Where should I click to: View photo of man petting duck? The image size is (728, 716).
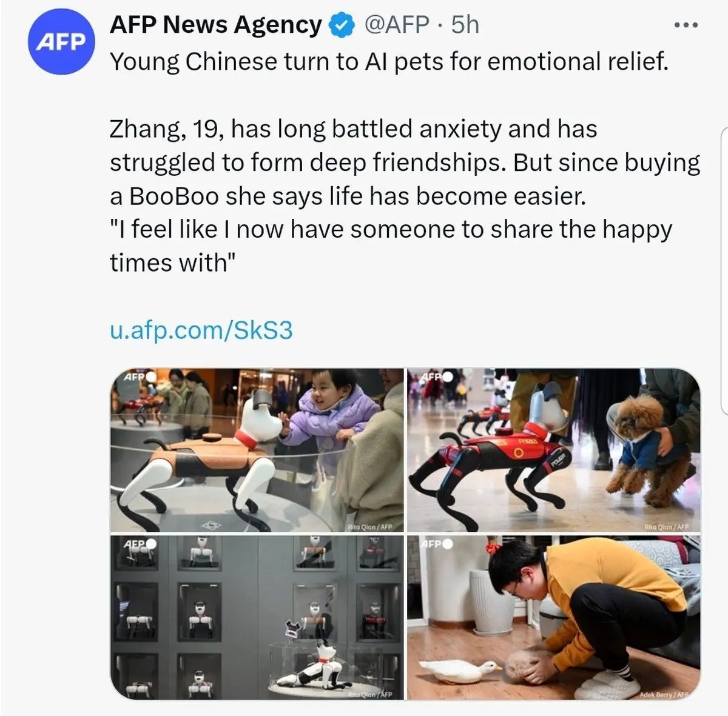pyautogui.click(x=553, y=617)
